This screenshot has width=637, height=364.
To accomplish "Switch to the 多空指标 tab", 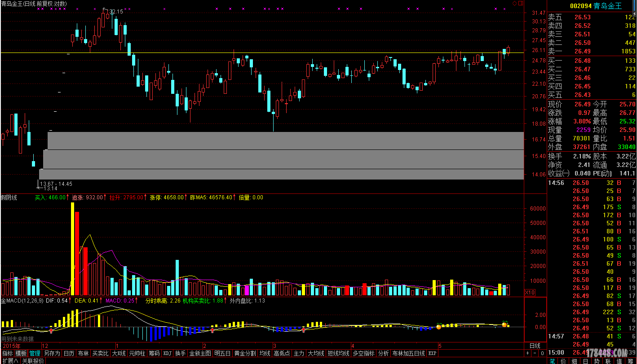I will [x=363, y=353].
